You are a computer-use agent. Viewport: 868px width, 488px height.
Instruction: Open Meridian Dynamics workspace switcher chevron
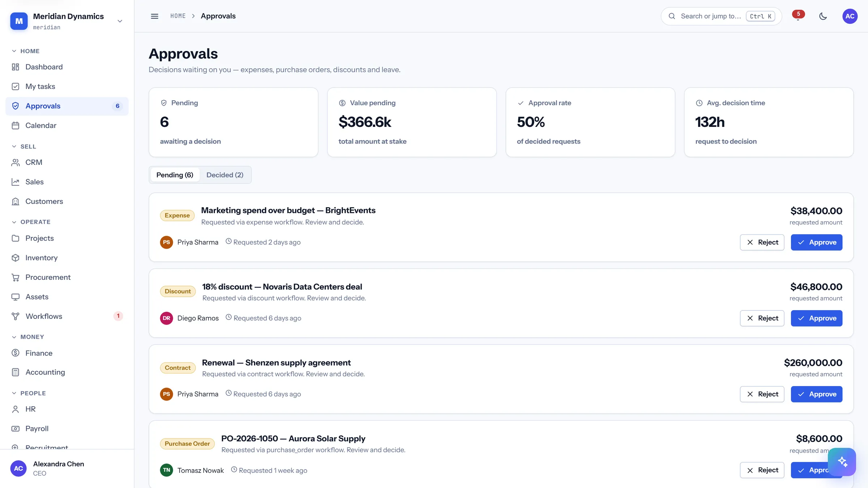tap(120, 21)
